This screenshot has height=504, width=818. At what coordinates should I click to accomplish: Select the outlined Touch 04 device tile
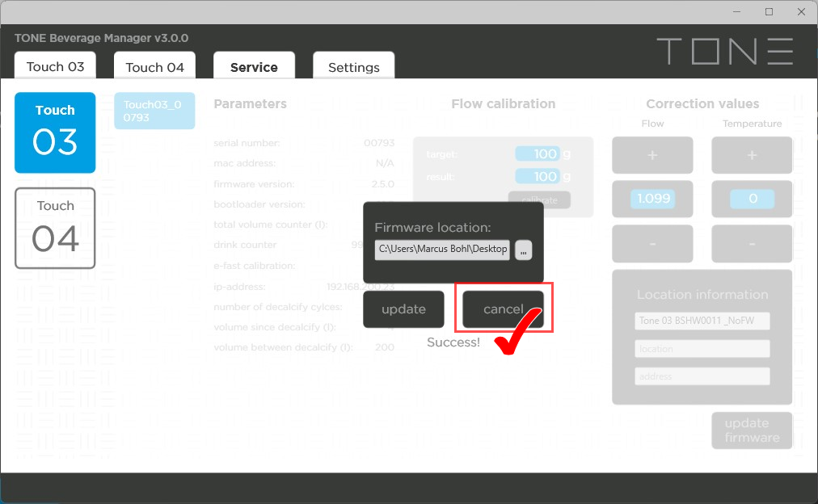(x=55, y=229)
